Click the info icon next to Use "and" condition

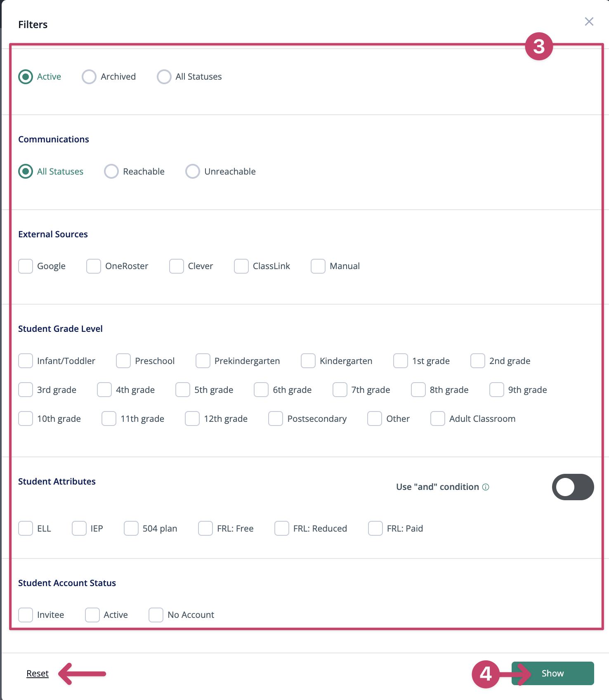click(x=486, y=487)
